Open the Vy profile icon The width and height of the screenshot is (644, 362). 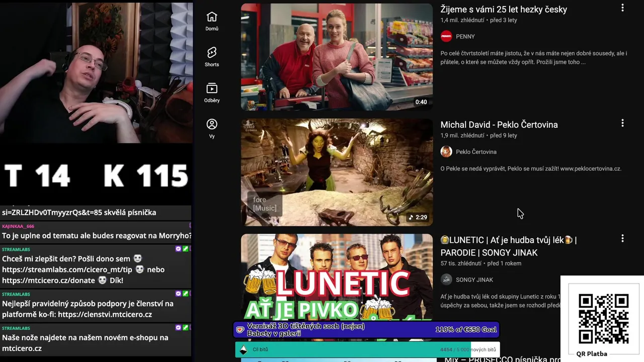(x=212, y=124)
